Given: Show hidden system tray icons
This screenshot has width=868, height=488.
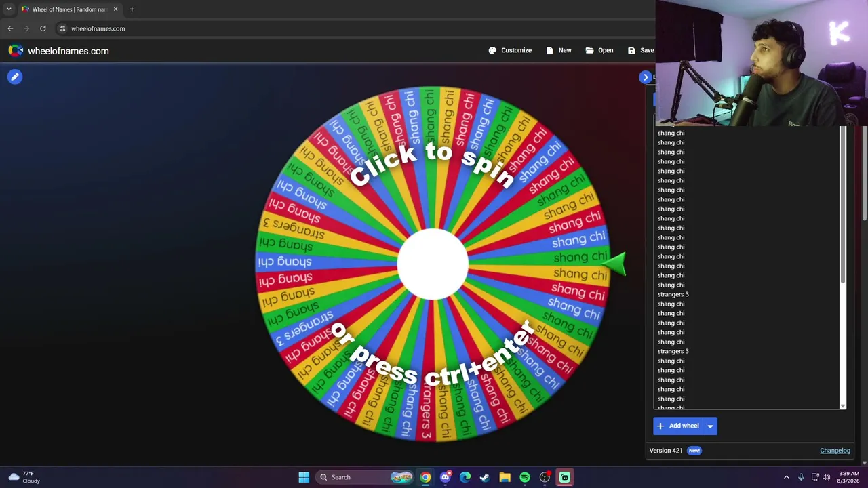Looking at the screenshot, I should point(787,477).
